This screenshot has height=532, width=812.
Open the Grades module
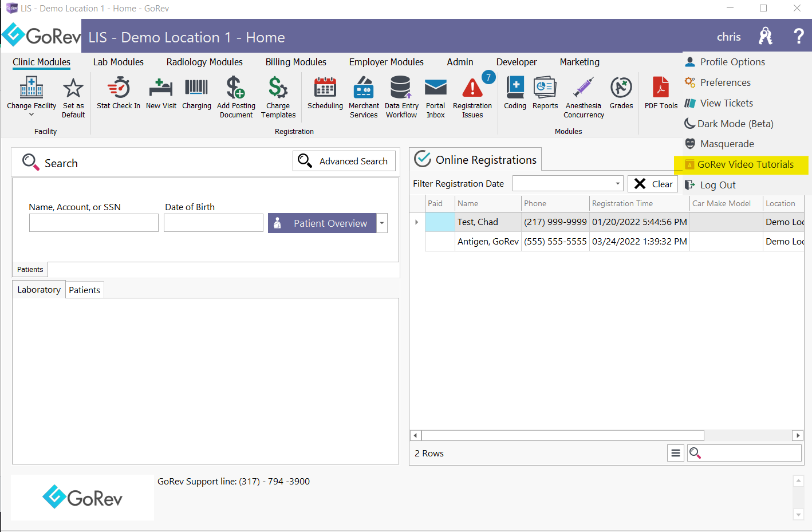coord(621,94)
